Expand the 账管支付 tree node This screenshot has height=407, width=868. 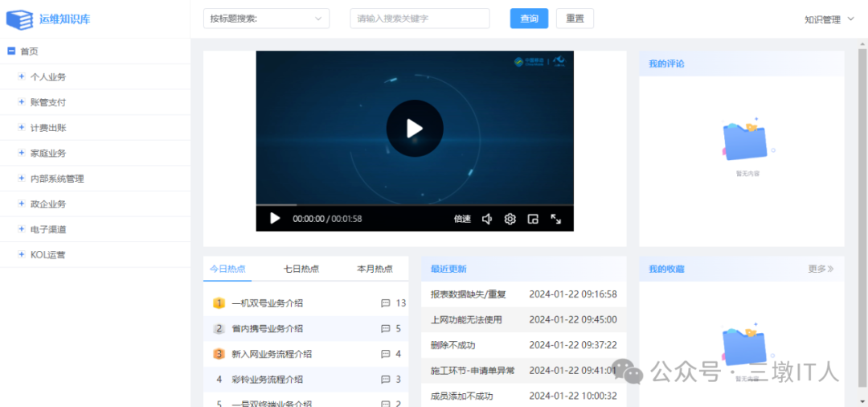point(22,102)
